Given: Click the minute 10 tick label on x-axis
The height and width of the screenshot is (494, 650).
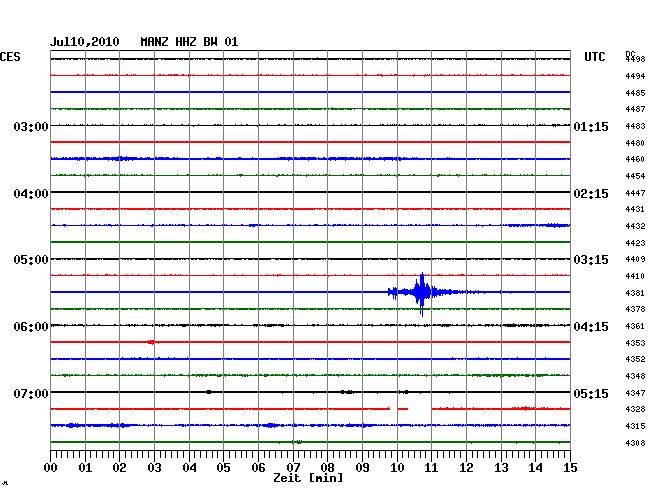Looking at the screenshot, I should tap(397, 467).
